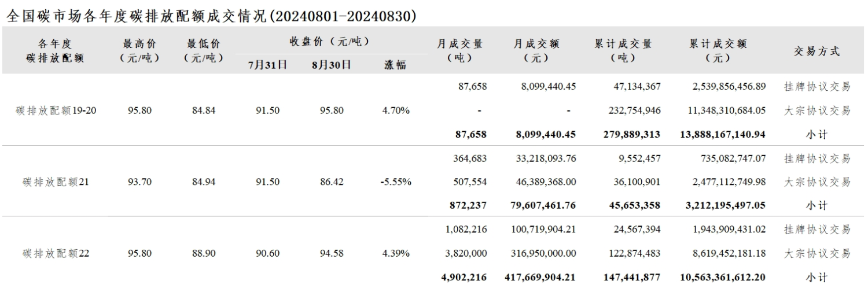Select the 碳排放配额21 row label

point(56,182)
